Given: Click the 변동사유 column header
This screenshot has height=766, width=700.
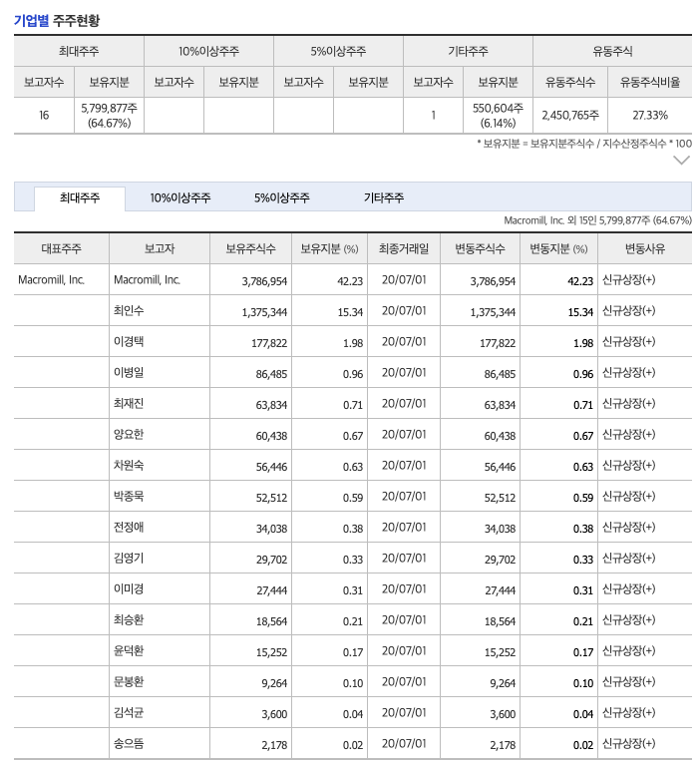Looking at the screenshot, I should point(645,249).
